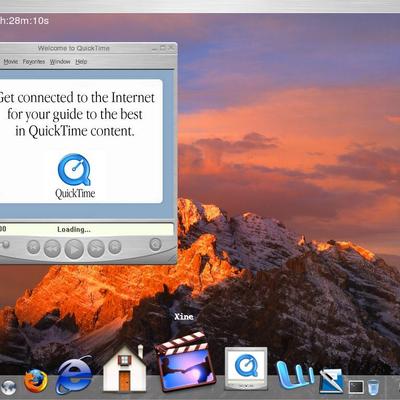Rewind the QuickTime movie
This screenshot has width=400, height=400.
[x=52, y=249]
